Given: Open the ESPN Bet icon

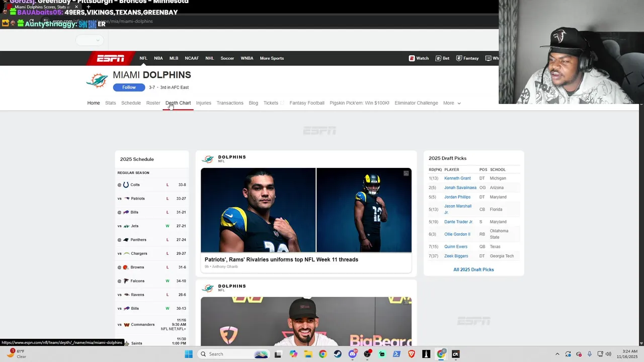Looking at the screenshot, I should 438,58.
